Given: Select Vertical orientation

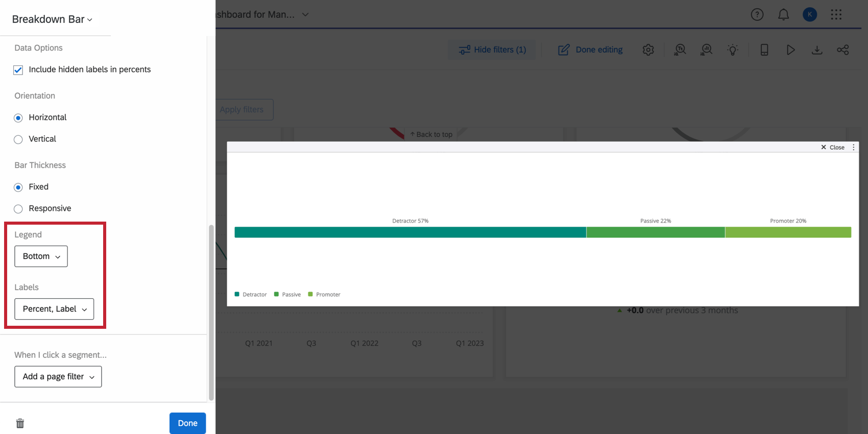Looking at the screenshot, I should pos(18,139).
